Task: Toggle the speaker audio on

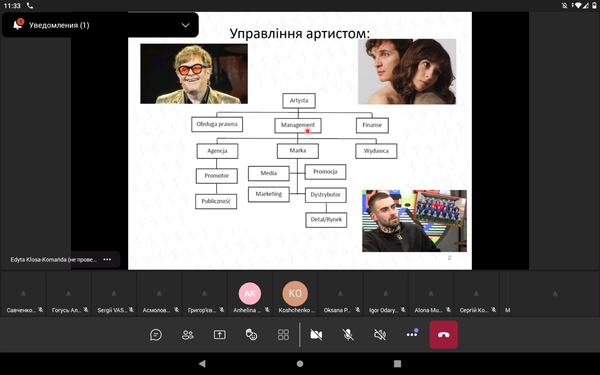Action: click(x=380, y=335)
